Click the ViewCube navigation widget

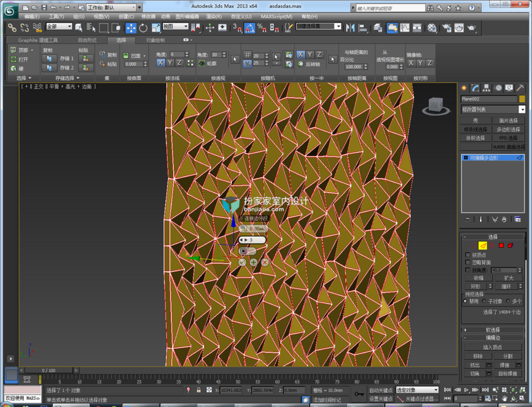436,106
